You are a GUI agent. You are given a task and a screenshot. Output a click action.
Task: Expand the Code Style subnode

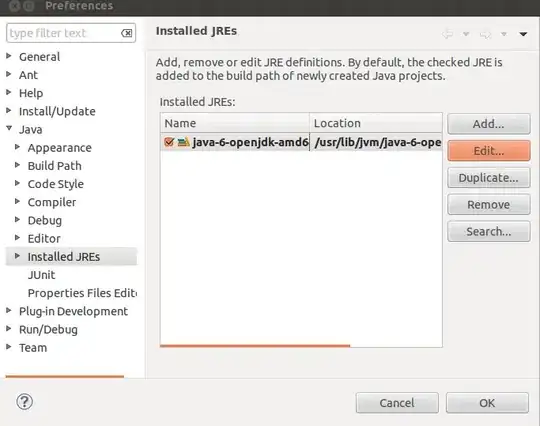(x=17, y=184)
